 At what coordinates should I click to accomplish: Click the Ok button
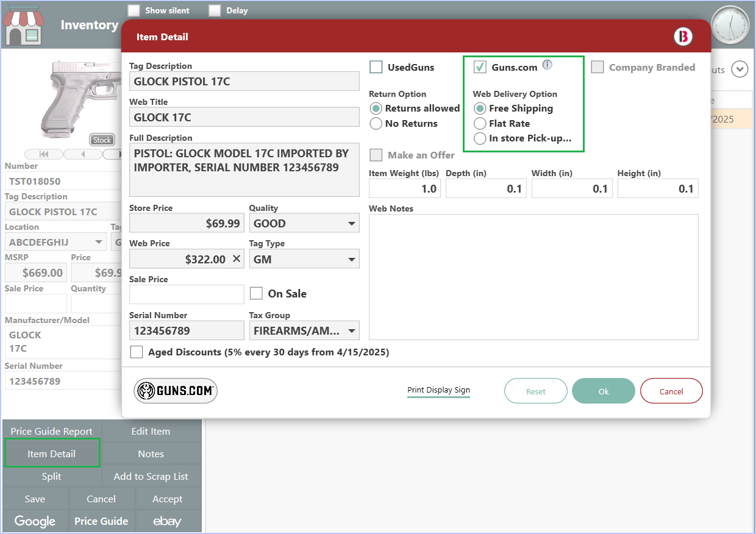coord(604,391)
